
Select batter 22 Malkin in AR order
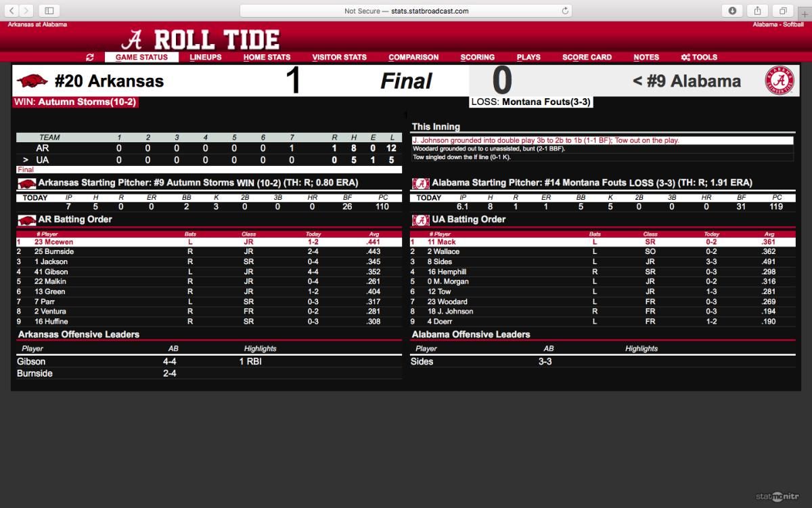[x=209, y=282]
